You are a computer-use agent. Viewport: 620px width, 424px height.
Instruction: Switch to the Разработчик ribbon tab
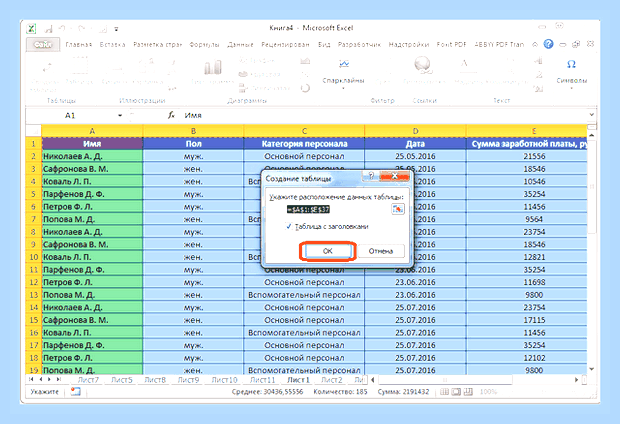coord(359,45)
